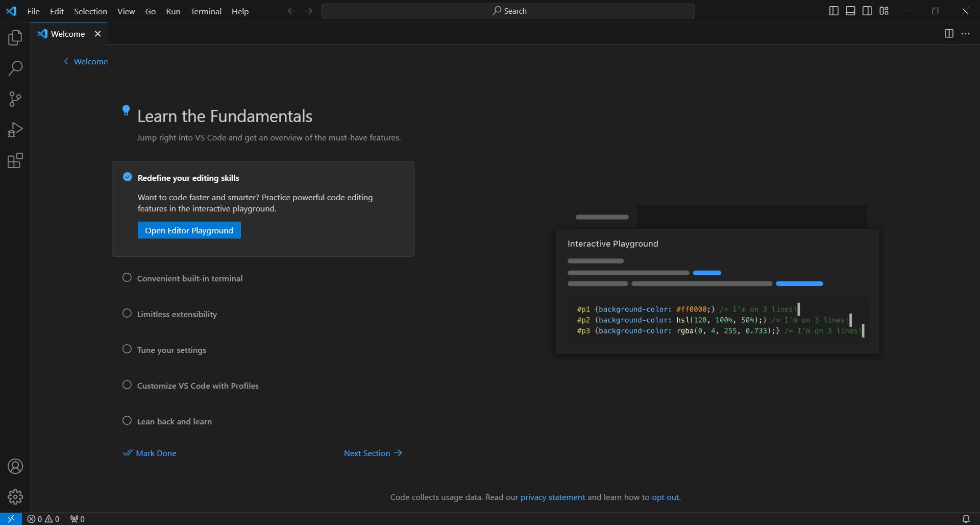Open the Explorer sidebar icon
The height and width of the screenshot is (525, 980).
pyautogui.click(x=15, y=37)
